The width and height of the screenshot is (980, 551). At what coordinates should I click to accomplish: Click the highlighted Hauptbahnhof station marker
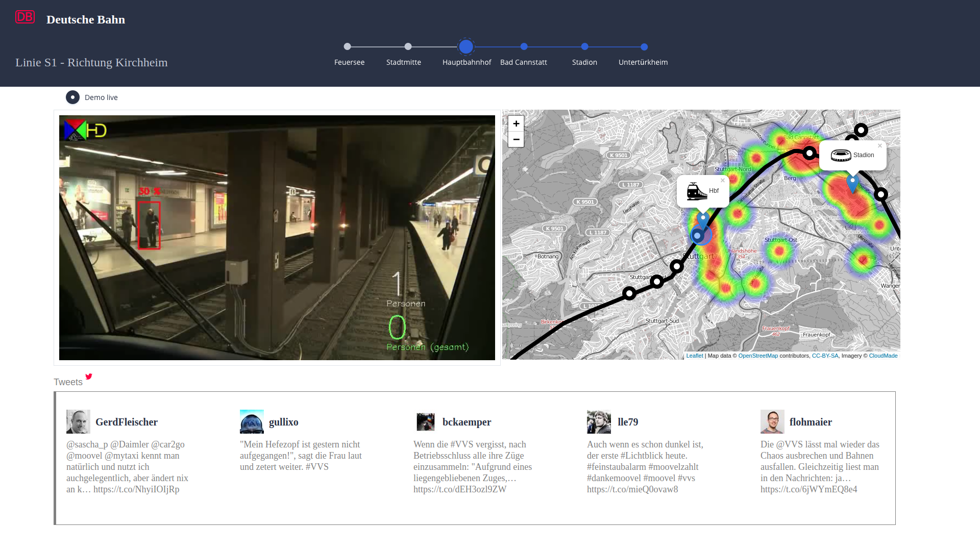point(466,46)
